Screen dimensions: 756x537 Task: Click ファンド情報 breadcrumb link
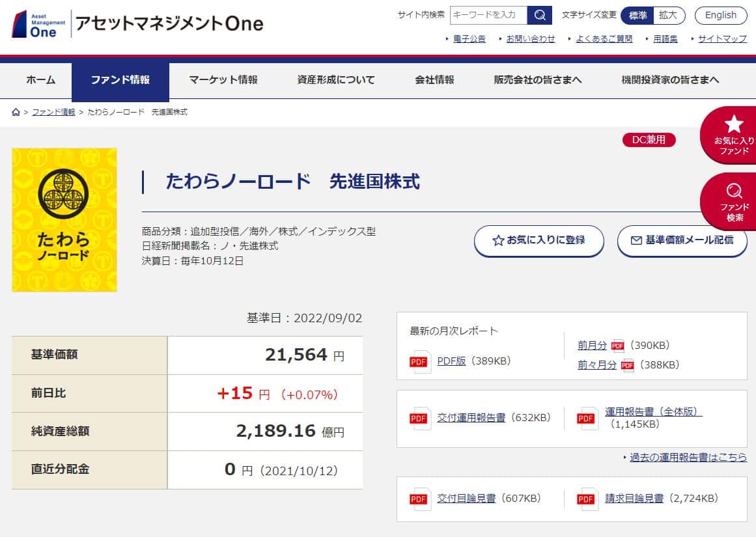pos(53,112)
